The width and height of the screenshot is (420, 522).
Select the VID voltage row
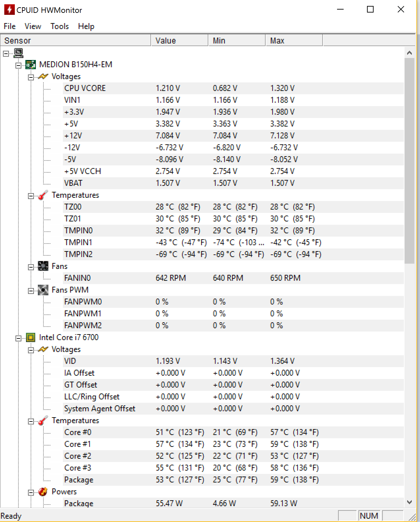[x=233, y=361]
